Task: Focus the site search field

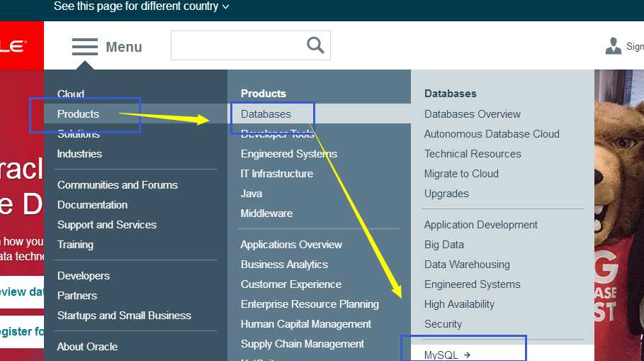Action: [251, 45]
